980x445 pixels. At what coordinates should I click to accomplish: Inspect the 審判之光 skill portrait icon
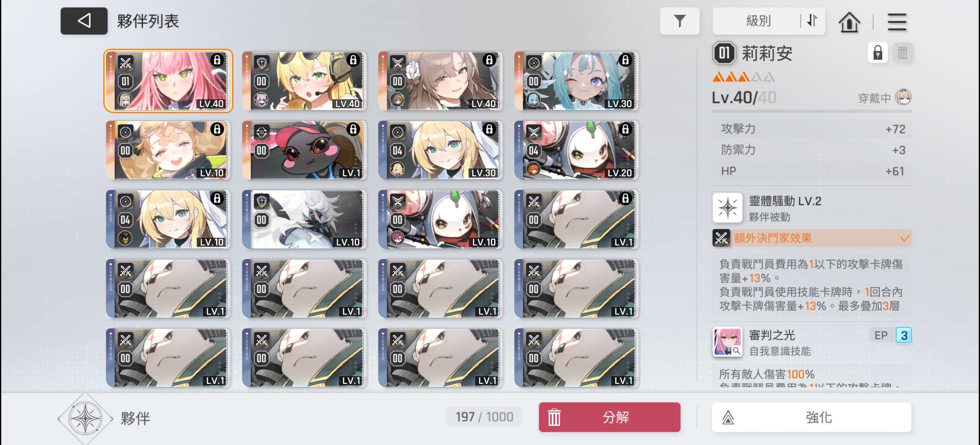coord(728,342)
